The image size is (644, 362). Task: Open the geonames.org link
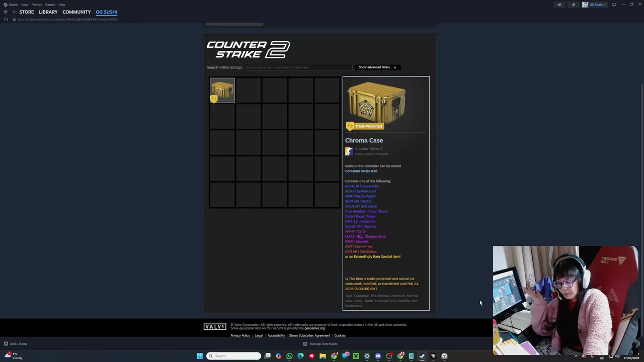314,328
